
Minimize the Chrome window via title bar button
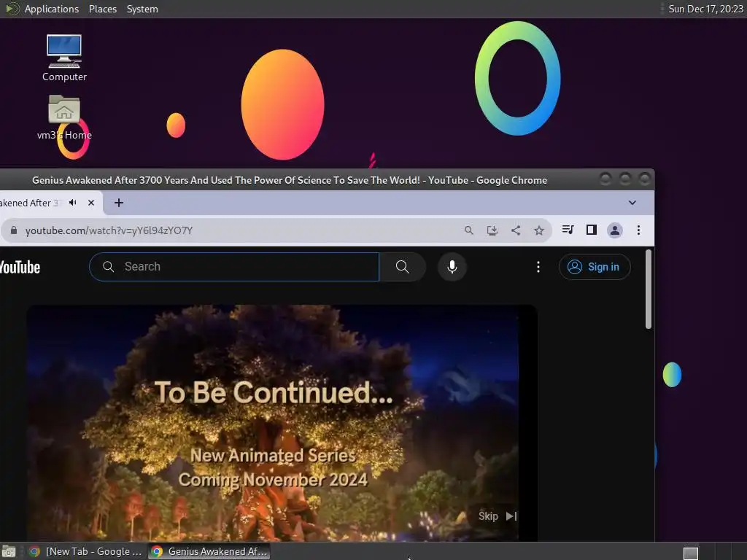tap(605, 179)
